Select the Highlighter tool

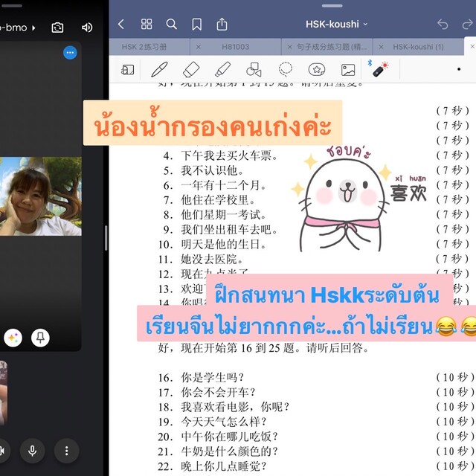click(222, 70)
